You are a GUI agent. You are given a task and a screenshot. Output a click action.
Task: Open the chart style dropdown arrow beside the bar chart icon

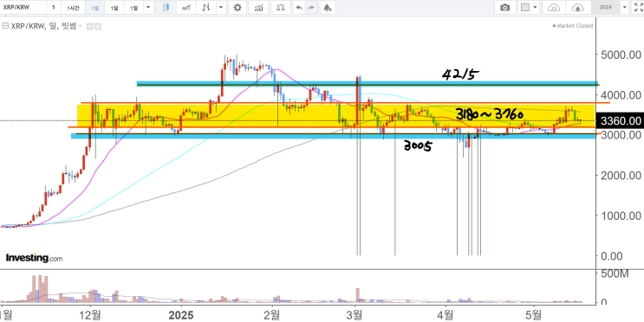tap(222, 8)
